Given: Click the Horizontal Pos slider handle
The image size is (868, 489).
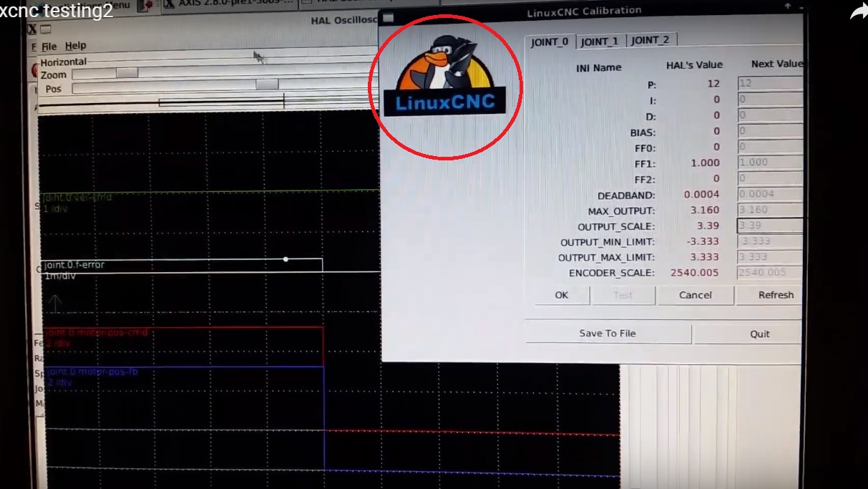Looking at the screenshot, I should pos(267,84).
